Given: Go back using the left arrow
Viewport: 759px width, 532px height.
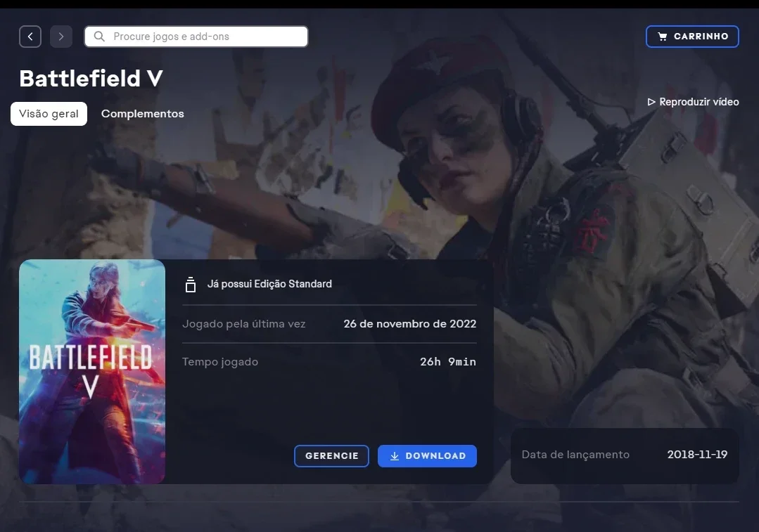Looking at the screenshot, I should pyautogui.click(x=30, y=37).
